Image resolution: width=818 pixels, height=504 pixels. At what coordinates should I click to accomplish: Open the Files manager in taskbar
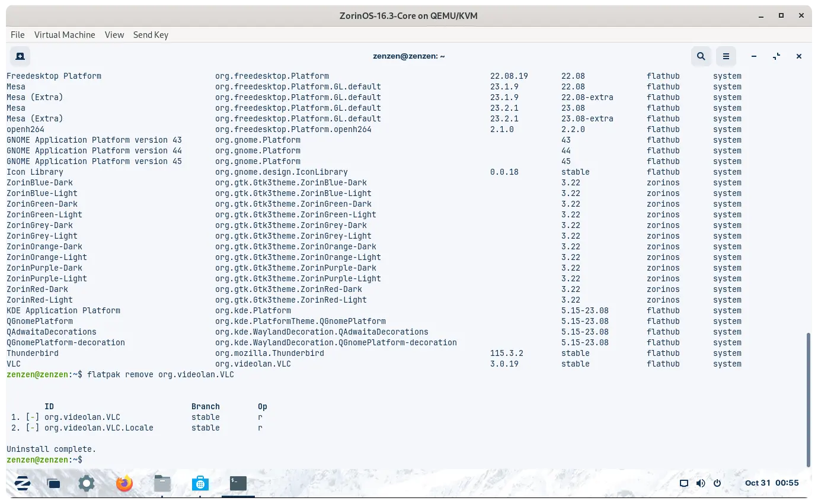pos(162,483)
